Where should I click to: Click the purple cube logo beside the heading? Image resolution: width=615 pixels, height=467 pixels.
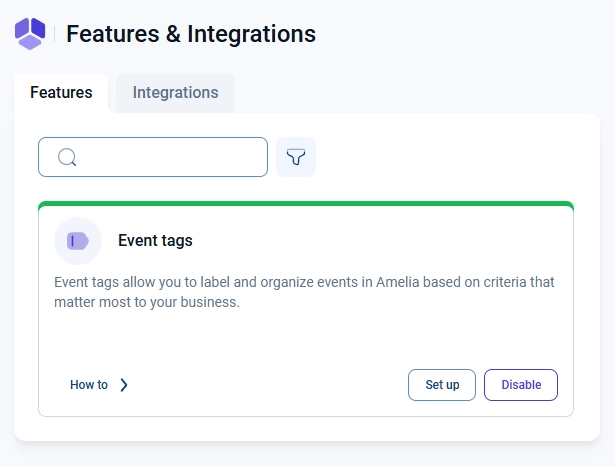pos(30,34)
